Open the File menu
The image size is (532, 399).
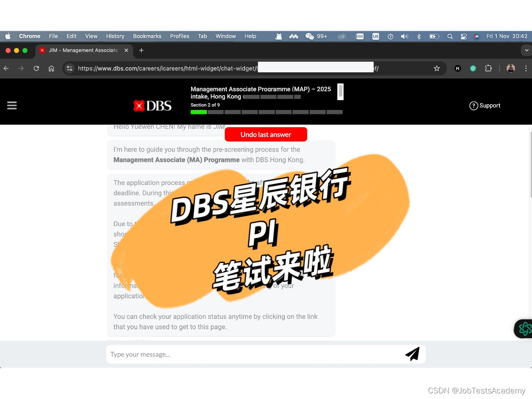tap(53, 36)
